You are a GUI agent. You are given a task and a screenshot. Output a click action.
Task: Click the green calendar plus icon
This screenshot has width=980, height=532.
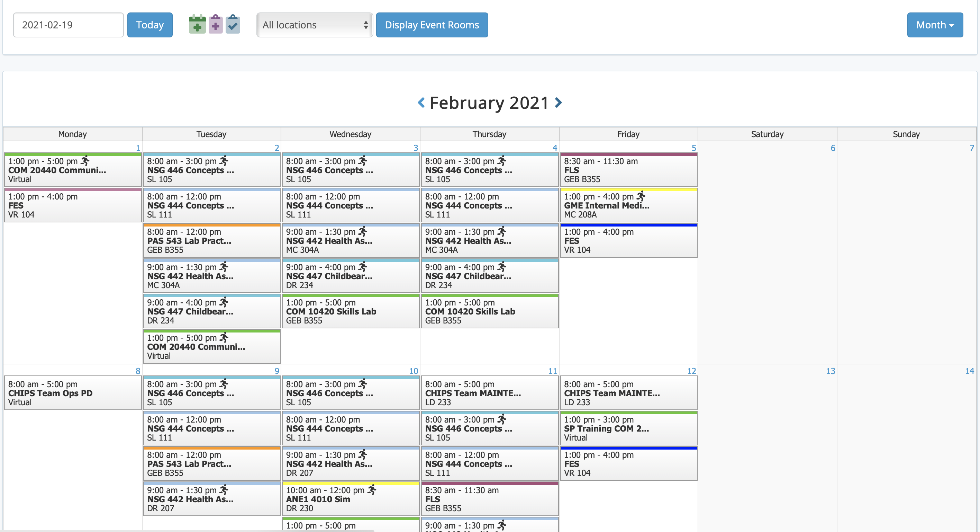(x=197, y=24)
